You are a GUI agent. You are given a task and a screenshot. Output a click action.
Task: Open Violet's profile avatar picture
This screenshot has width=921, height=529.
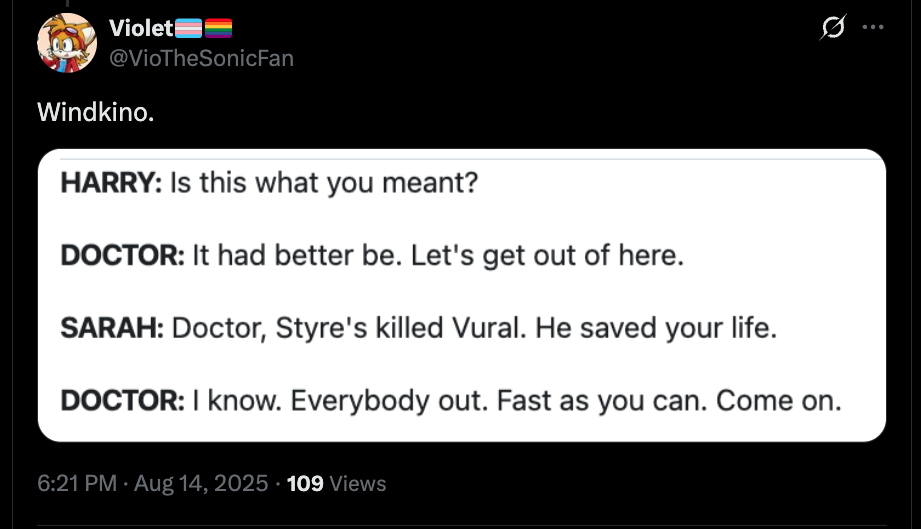pos(67,44)
